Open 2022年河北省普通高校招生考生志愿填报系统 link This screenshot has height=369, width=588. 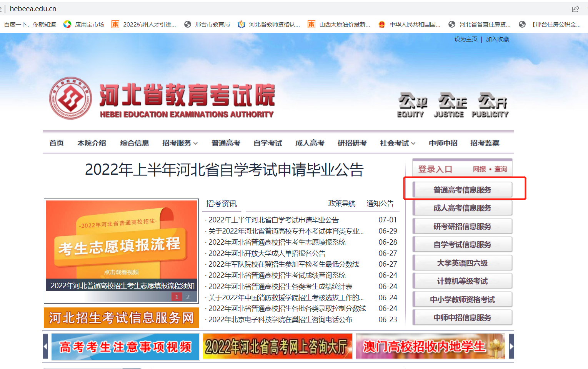pos(277,242)
